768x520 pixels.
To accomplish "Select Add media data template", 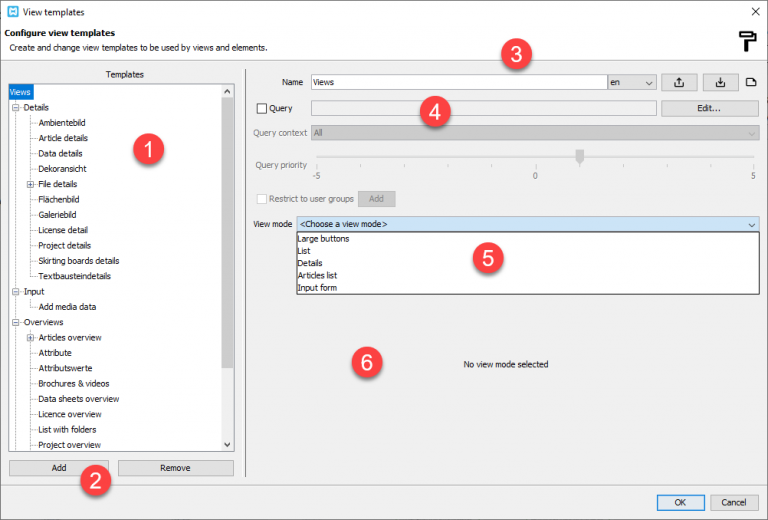I will 67,307.
